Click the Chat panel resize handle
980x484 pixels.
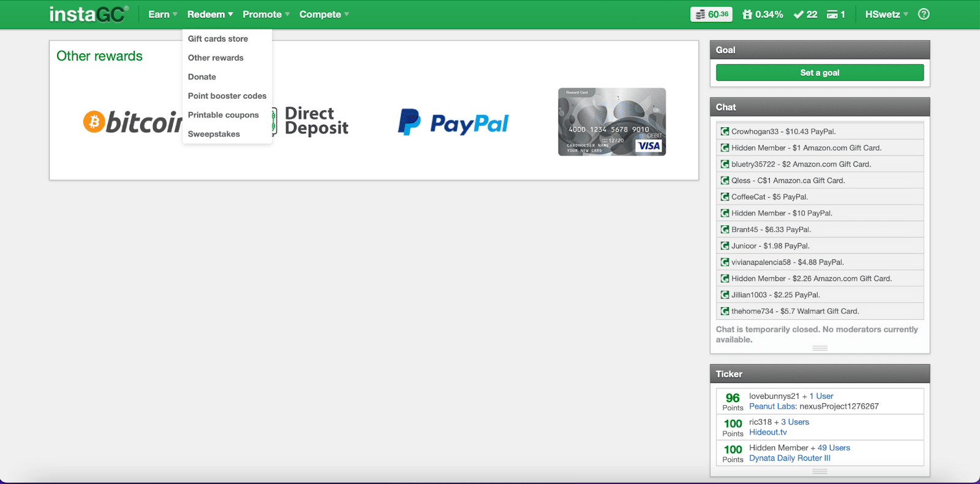pyautogui.click(x=820, y=348)
